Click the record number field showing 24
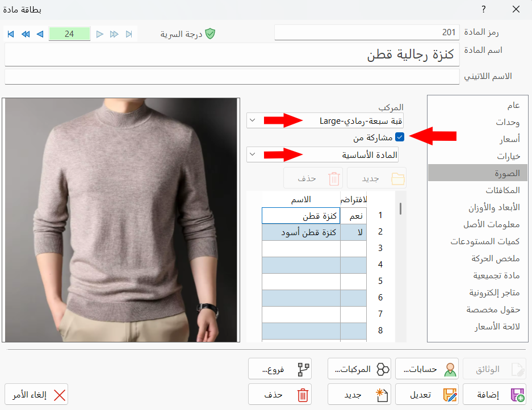This screenshot has height=410, width=532. pyautogui.click(x=69, y=34)
